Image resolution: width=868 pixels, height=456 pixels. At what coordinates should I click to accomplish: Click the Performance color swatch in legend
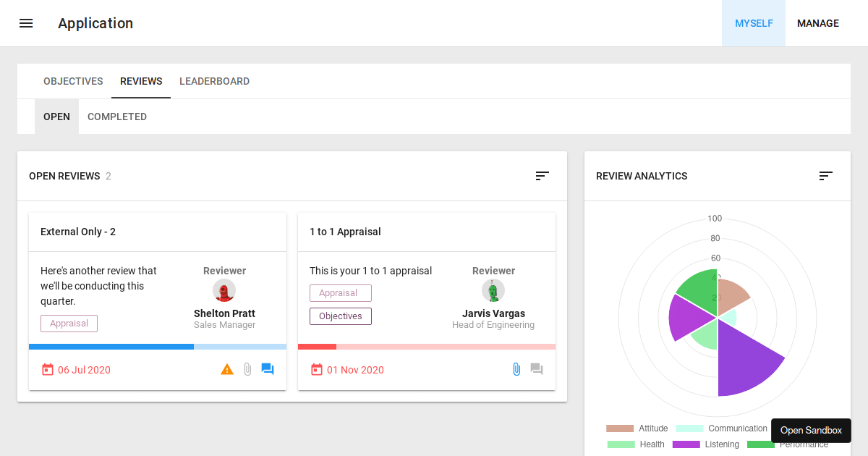coord(760,444)
